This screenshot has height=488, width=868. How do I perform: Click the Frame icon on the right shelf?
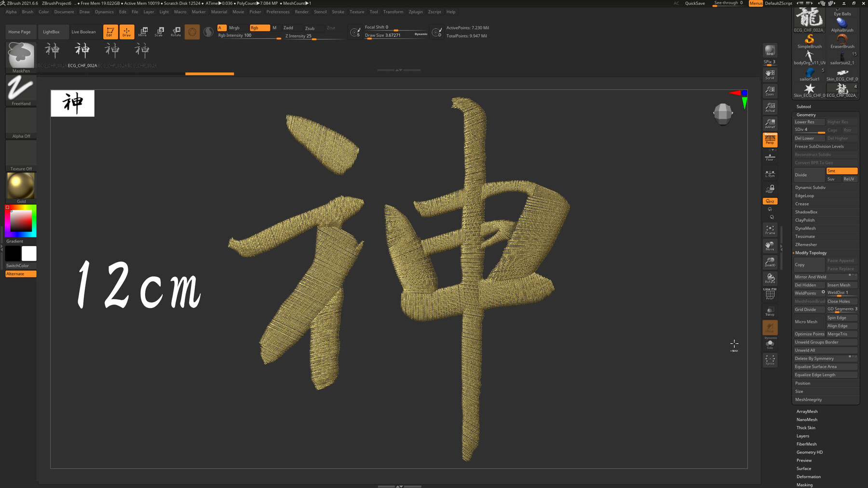pyautogui.click(x=770, y=230)
